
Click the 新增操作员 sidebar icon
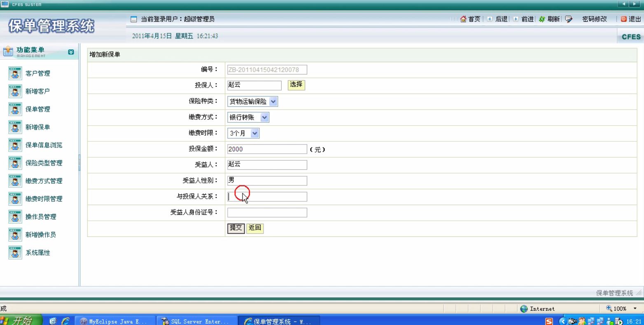[x=15, y=235]
